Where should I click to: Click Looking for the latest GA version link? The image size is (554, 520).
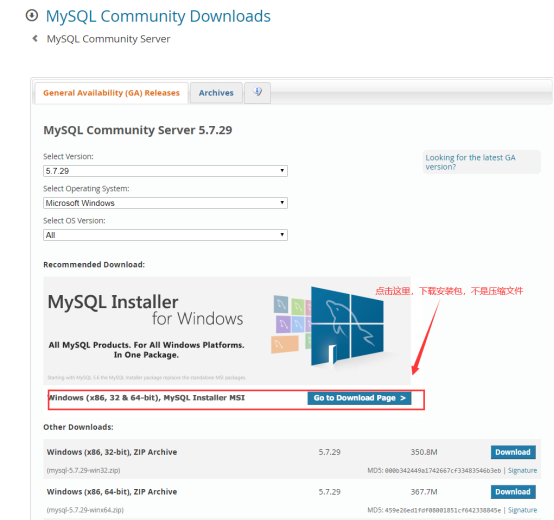tap(470, 162)
